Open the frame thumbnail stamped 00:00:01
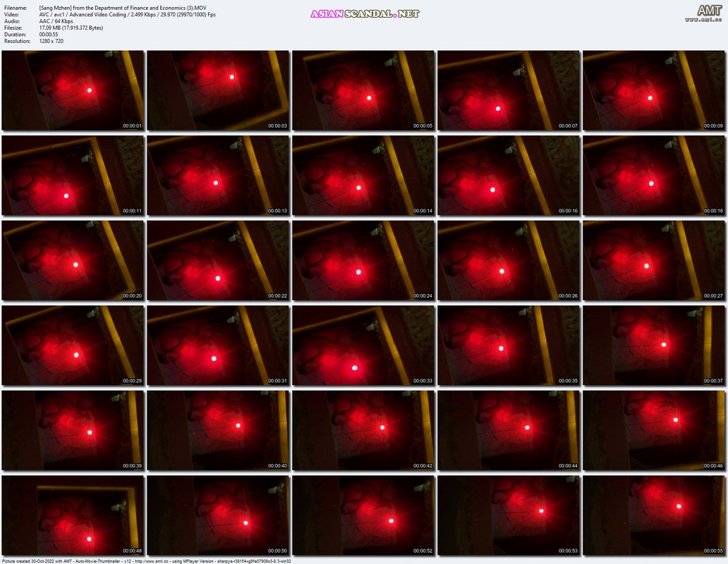The width and height of the screenshot is (728, 564). click(73, 90)
